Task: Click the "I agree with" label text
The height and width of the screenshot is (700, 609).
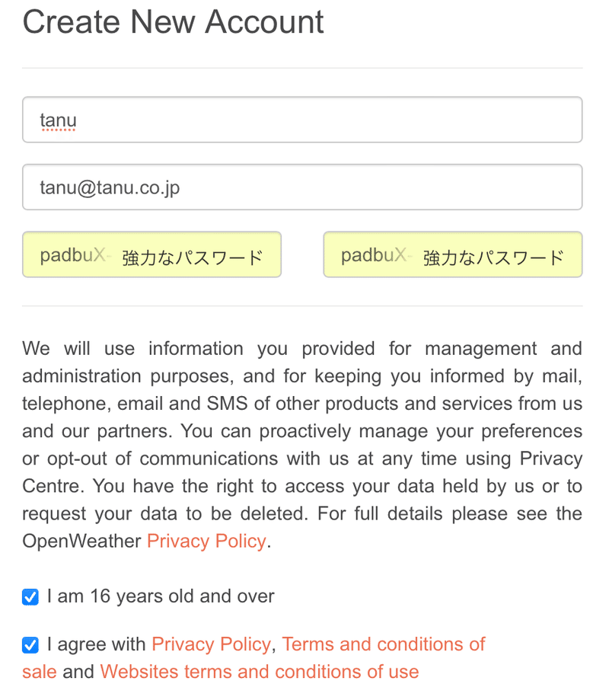Action: (x=97, y=644)
